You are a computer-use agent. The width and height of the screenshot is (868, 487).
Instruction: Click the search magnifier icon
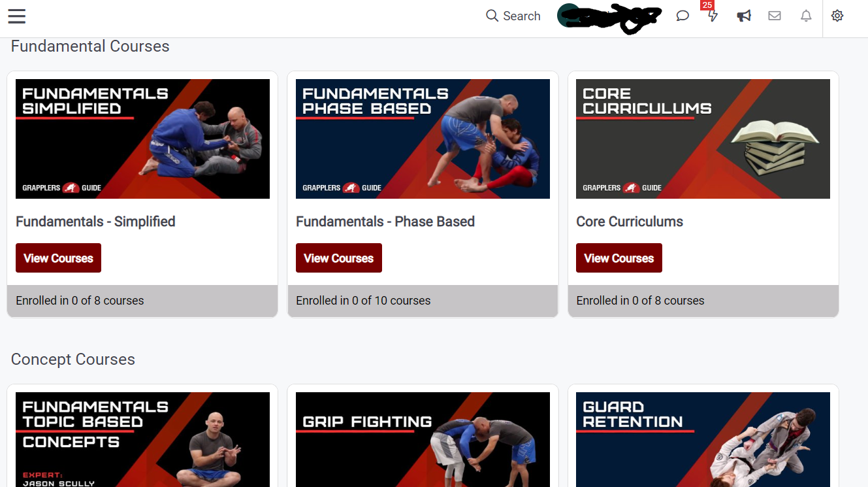click(492, 15)
